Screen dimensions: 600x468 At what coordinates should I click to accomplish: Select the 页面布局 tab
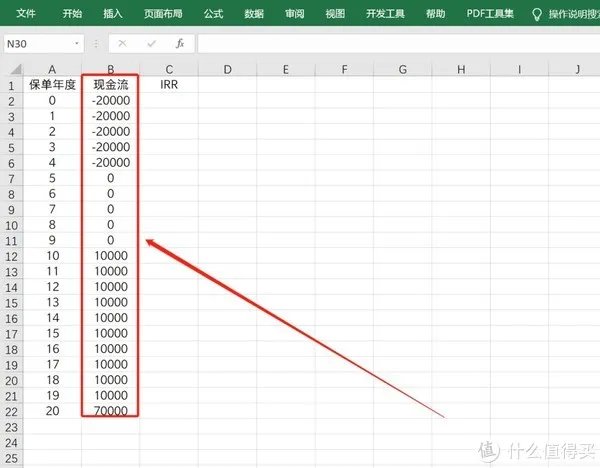click(x=163, y=14)
